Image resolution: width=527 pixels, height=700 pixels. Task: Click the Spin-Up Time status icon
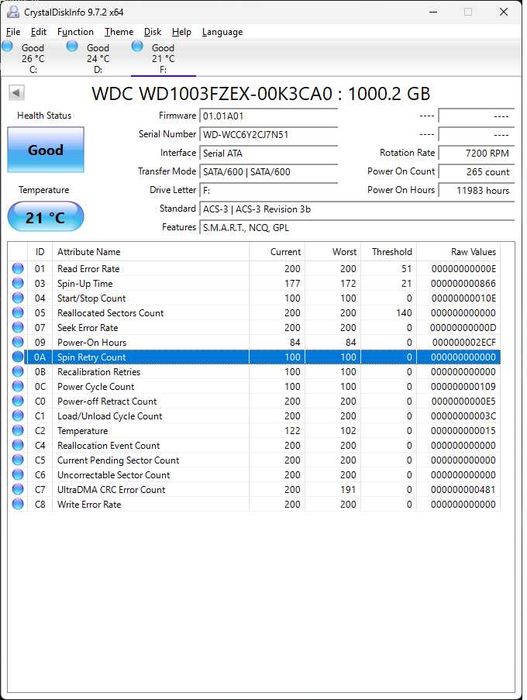point(18,283)
